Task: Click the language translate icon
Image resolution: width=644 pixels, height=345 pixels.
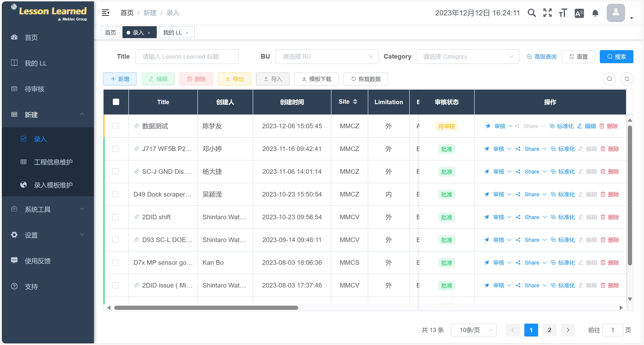Action: (x=579, y=13)
